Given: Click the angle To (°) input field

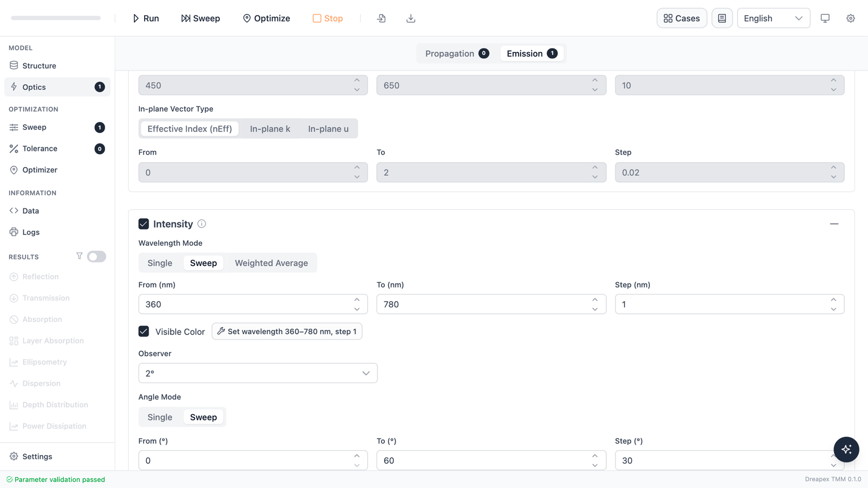Looking at the screenshot, I should pyautogui.click(x=491, y=460).
